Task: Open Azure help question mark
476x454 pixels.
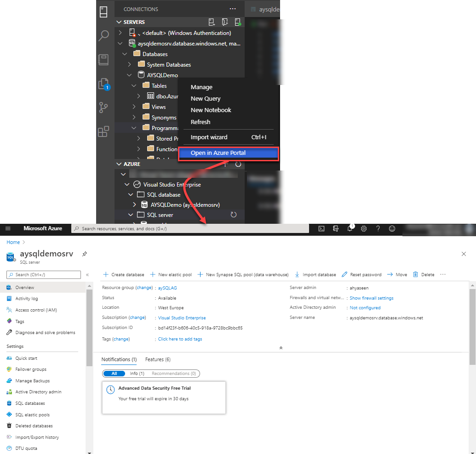Action: (378, 229)
